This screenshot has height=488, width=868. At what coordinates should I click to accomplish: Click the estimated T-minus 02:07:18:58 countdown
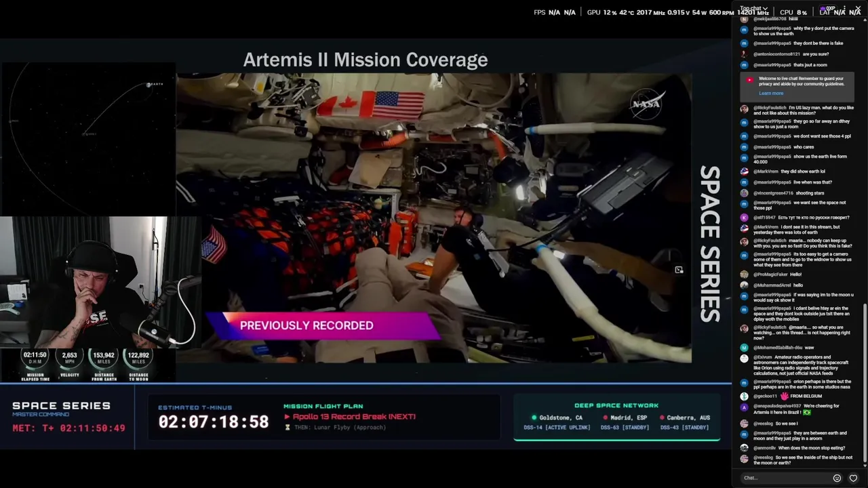coord(214,422)
